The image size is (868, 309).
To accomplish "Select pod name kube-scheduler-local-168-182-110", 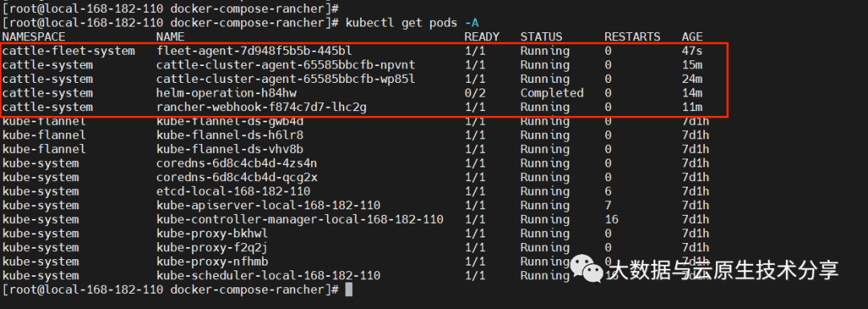I will click(x=268, y=275).
